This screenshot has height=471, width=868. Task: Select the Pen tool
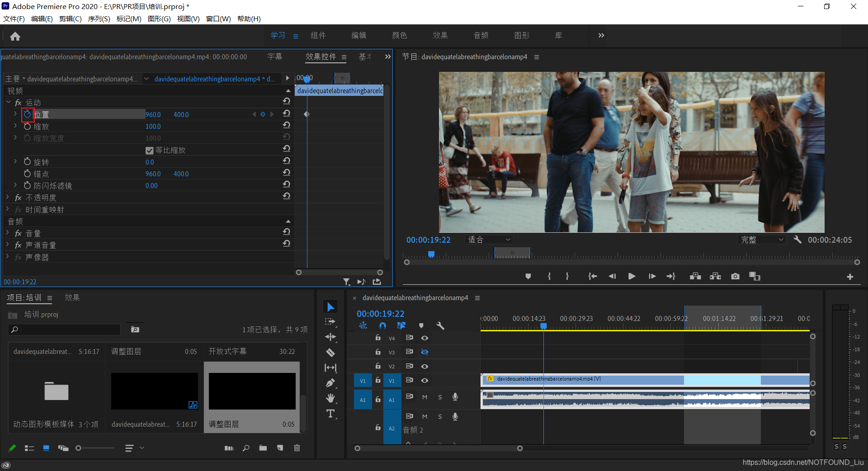(330, 383)
